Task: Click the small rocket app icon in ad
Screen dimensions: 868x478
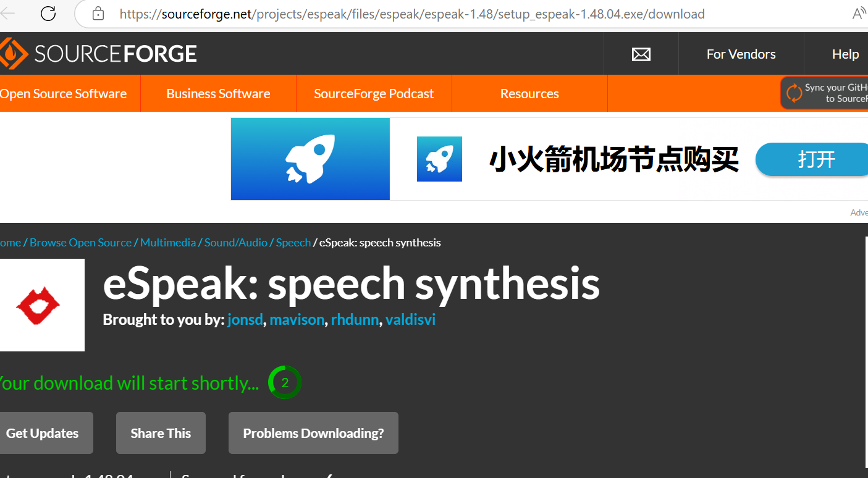Action: pyautogui.click(x=439, y=159)
